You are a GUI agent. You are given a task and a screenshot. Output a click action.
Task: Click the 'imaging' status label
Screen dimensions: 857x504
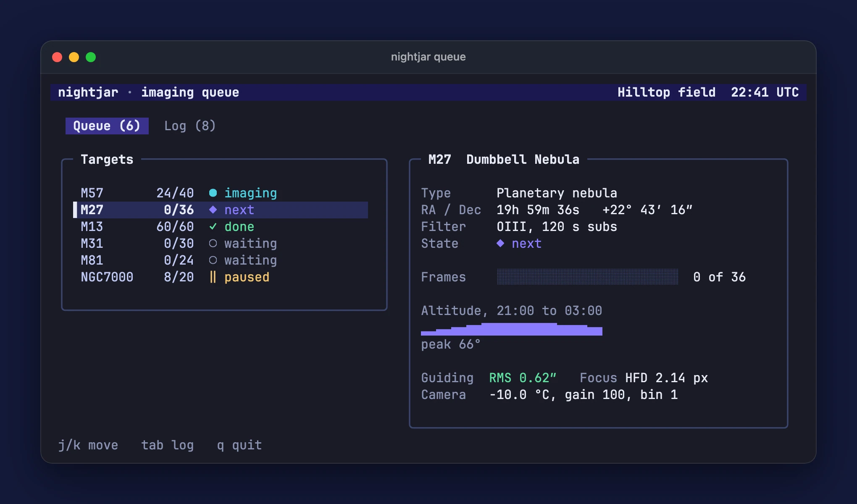251,193
